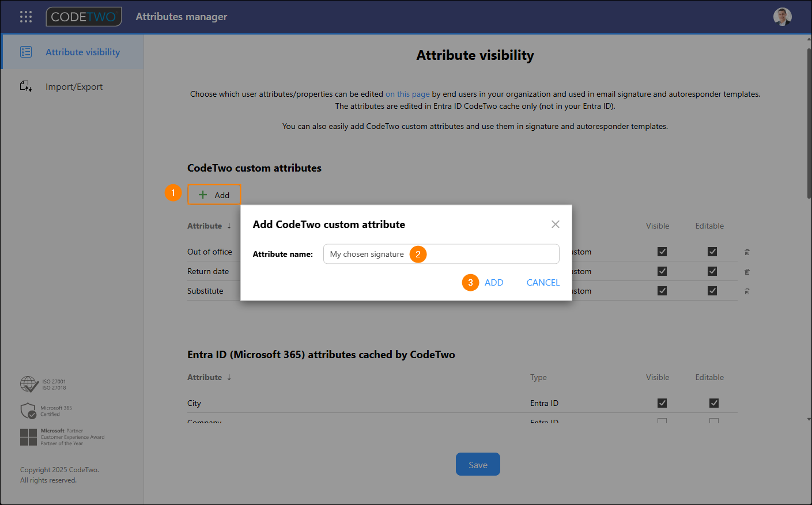Close the Add CodeTwo custom attribute dialog
The width and height of the screenshot is (812, 505).
tap(555, 225)
